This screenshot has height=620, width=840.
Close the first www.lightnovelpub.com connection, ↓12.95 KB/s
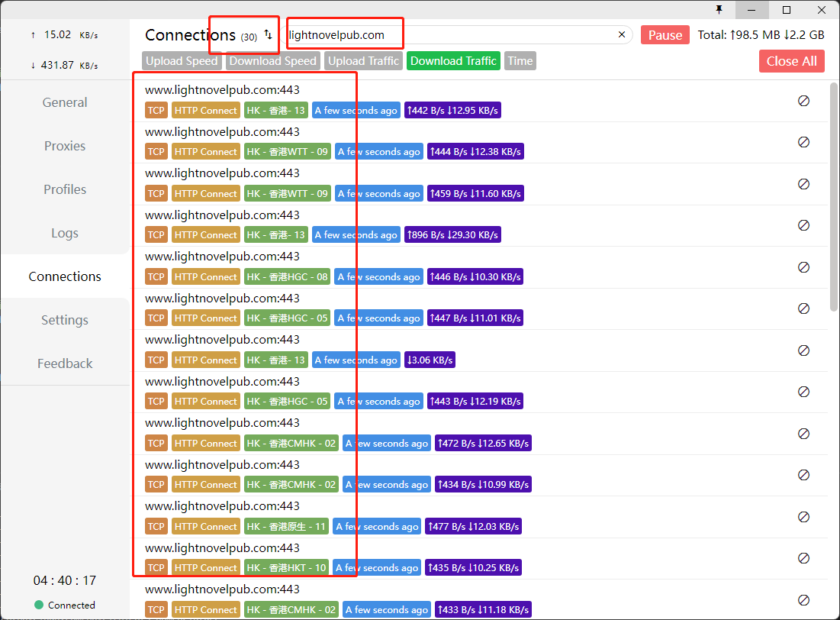pyautogui.click(x=803, y=101)
